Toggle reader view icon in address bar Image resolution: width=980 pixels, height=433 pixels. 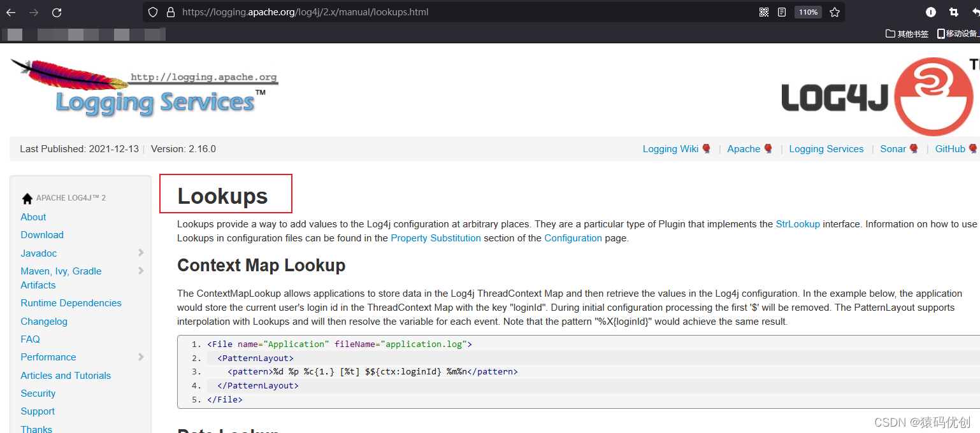[x=782, y=12]
